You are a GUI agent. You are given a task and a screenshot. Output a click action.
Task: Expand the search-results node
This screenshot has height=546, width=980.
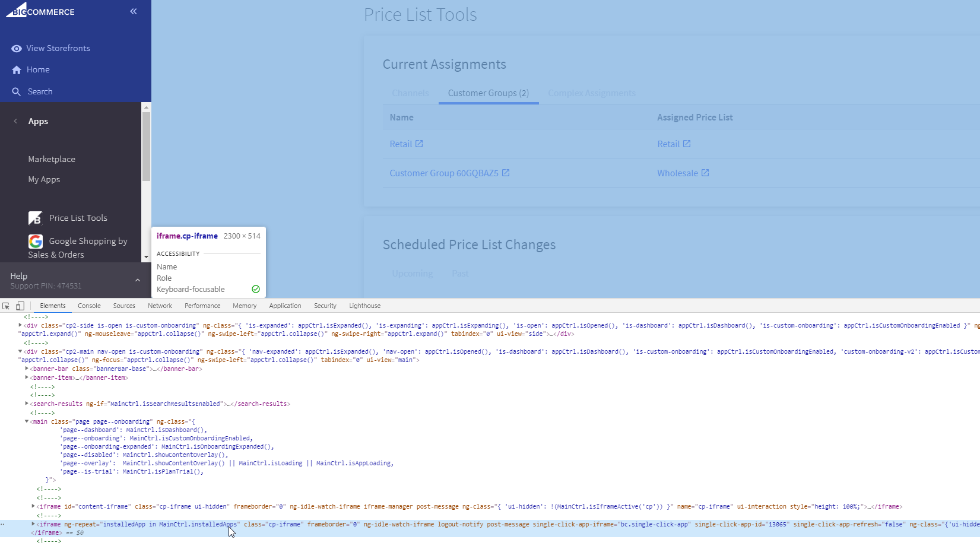27,404
